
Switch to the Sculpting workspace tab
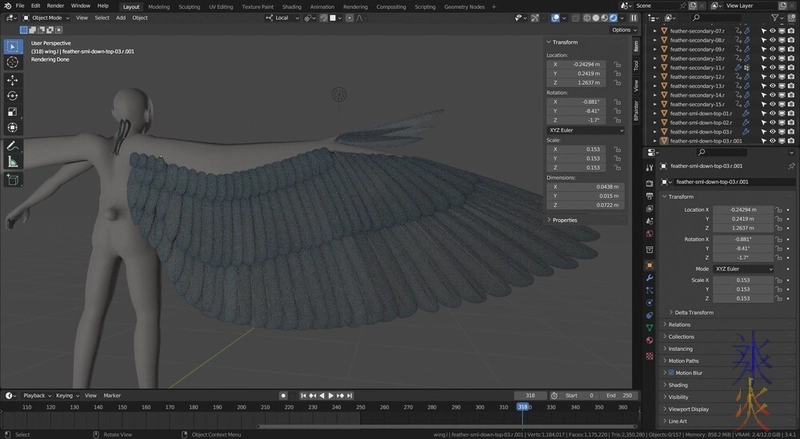pyautogui.click(x=190, y=6)
